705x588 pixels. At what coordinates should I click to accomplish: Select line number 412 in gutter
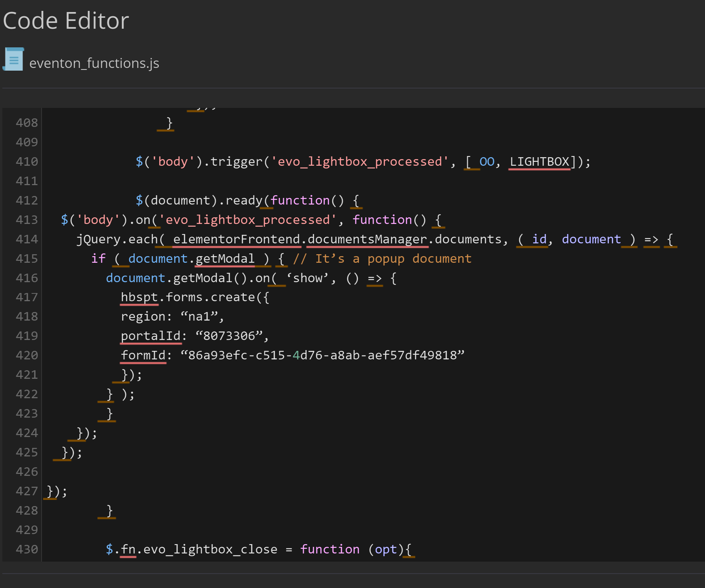[27, 200]
